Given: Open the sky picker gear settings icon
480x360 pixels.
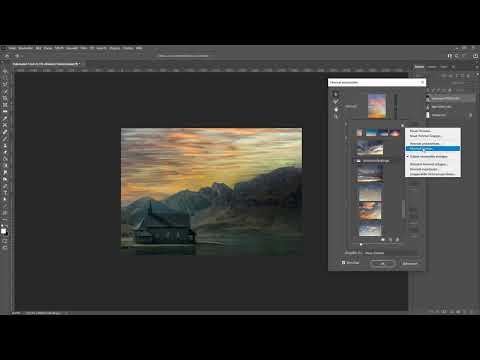Looking at the screenshot, I should coord(403,125).
